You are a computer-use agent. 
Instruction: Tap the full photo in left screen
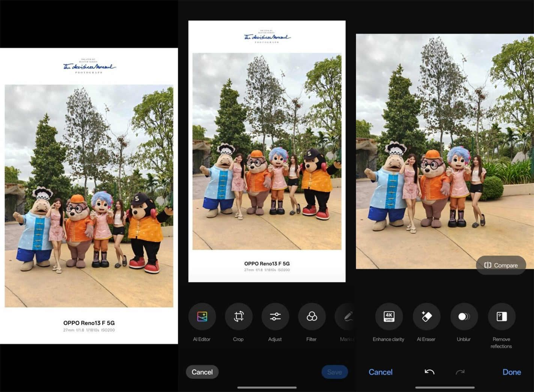click(x=89, y=196)
